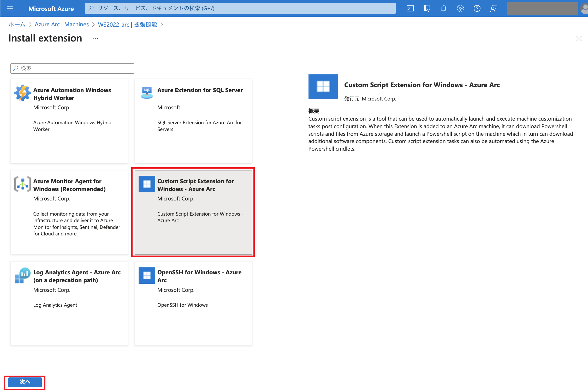588x391 pixels.
Task: Open the Azure Arc | Machines breadcrumb
Action: (x=62, y=25)
